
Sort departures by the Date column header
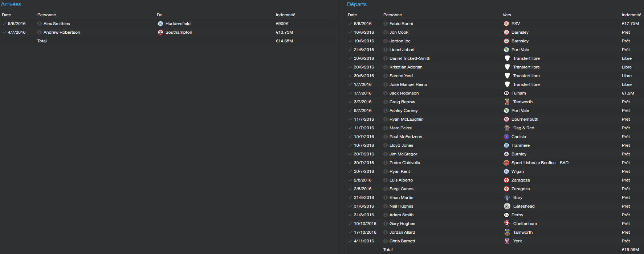tap(352, 15)
